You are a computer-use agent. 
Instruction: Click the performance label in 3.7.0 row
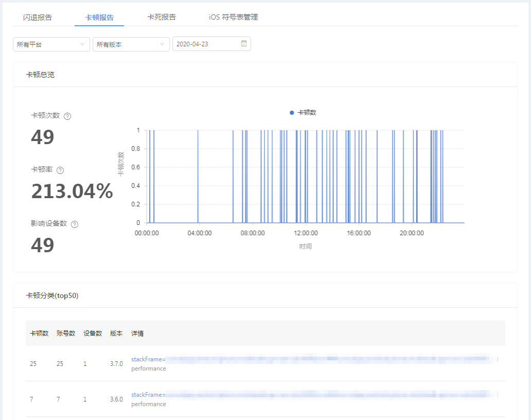(148, 369)
